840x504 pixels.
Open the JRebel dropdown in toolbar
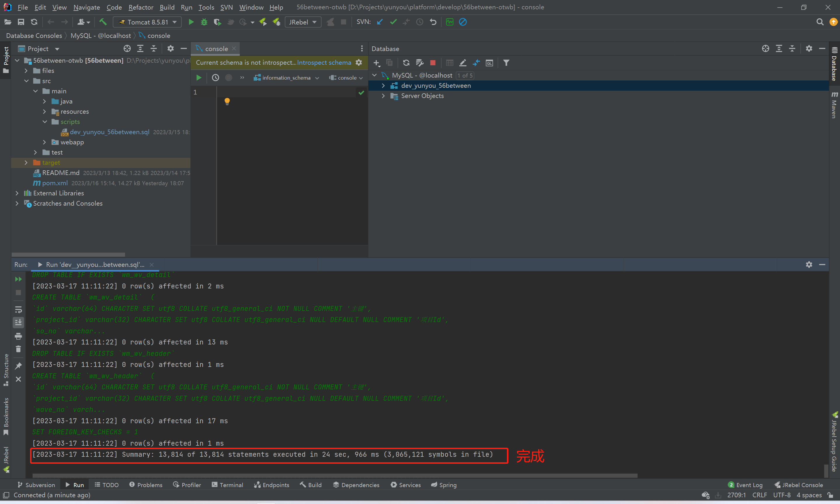[303, 22]
